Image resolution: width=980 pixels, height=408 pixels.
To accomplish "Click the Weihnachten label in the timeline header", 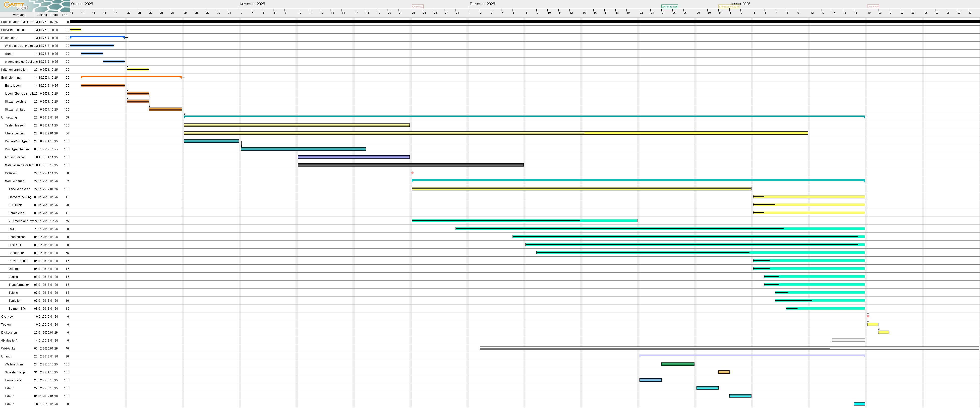I will [670, 6].
